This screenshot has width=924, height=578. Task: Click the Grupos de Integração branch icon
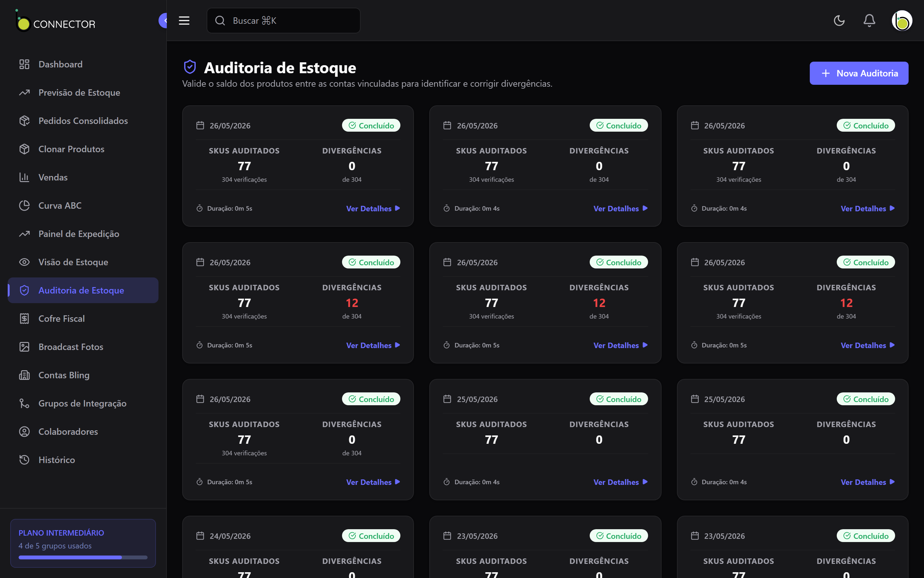24,404
